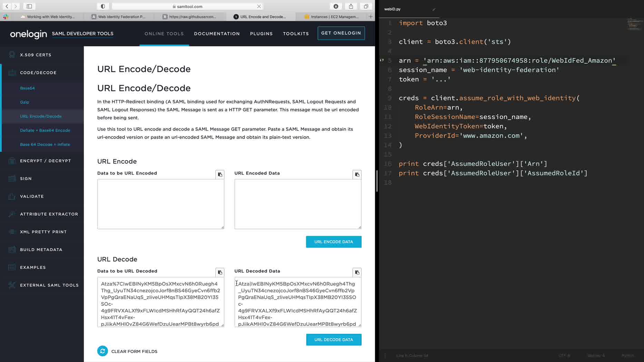Screen dimensions: 644x362
Task: Click copy icon above URL Encoded Data
Action: pos(357,174)
